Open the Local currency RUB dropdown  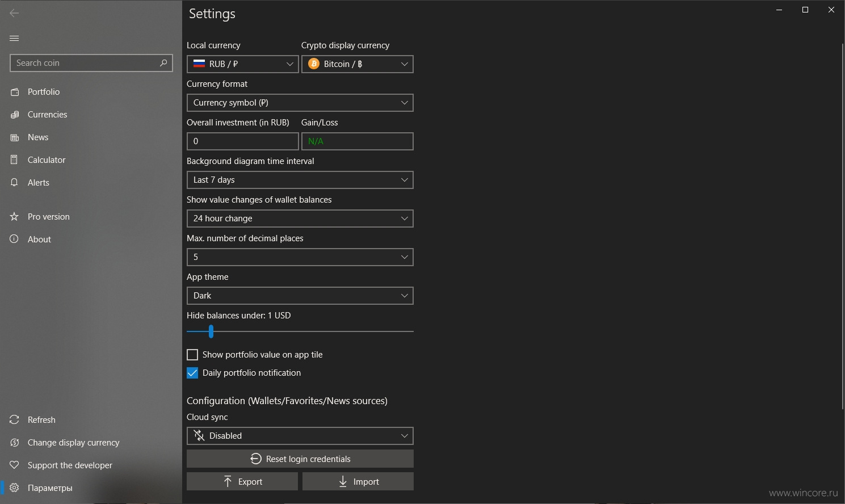click(x=243, y=64)
